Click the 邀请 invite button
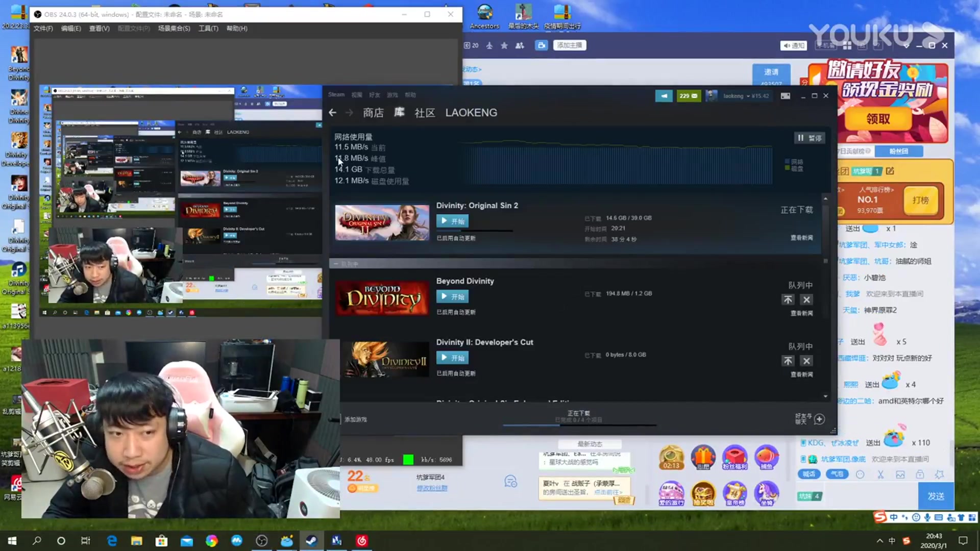 click(771, 72)
